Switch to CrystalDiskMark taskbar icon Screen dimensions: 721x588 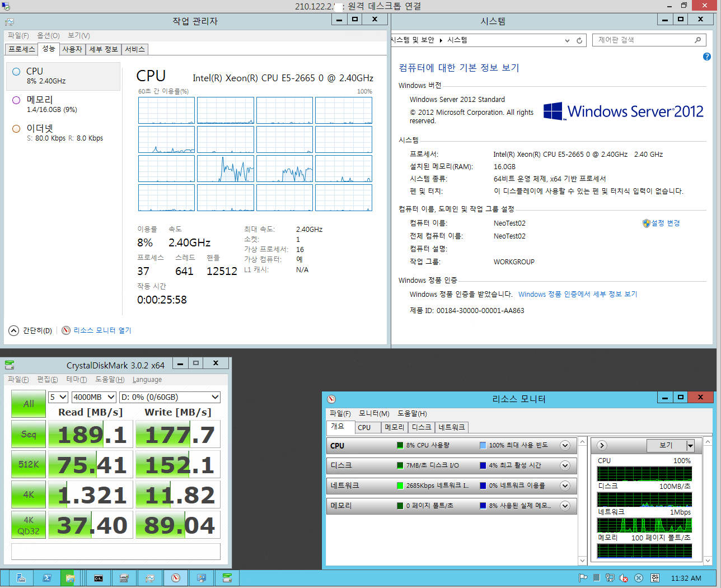point(227,578)
